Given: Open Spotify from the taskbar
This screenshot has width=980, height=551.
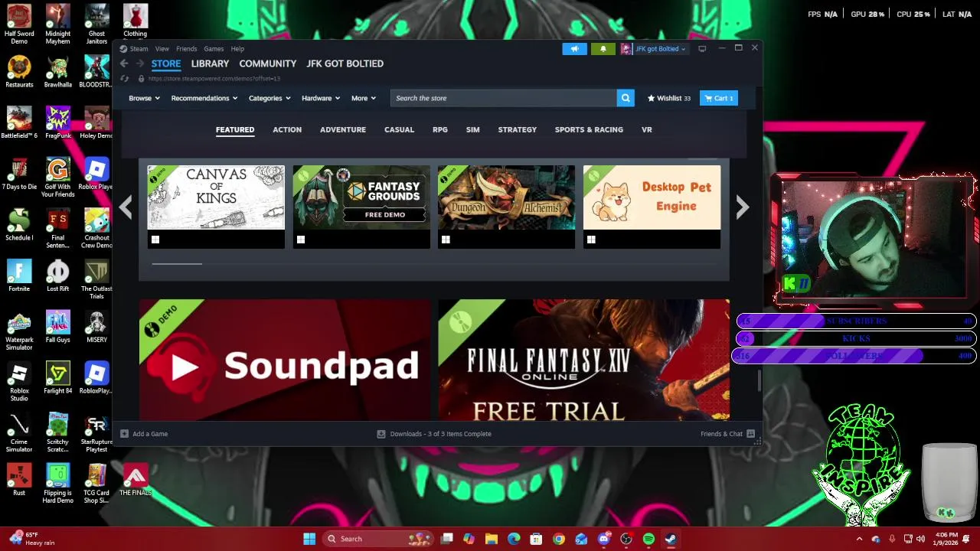Looking at the screenshot, I should [648, 539].
